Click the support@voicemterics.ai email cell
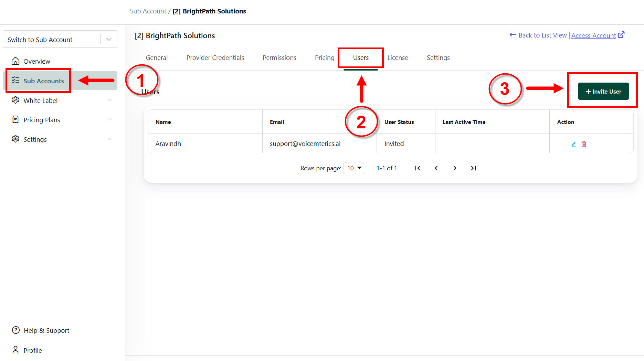This screenshot has width=644, height=361. pyautogui.click(x=319, y=144)
